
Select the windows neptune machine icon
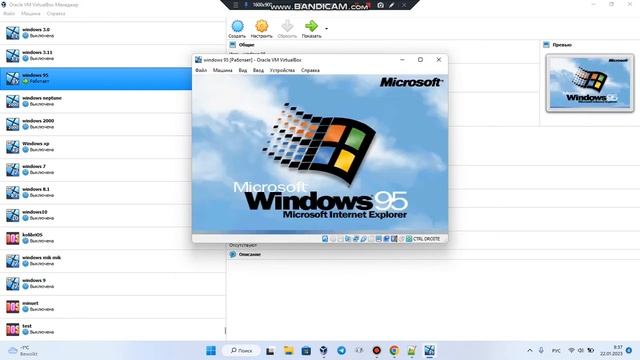click(13, 101)
